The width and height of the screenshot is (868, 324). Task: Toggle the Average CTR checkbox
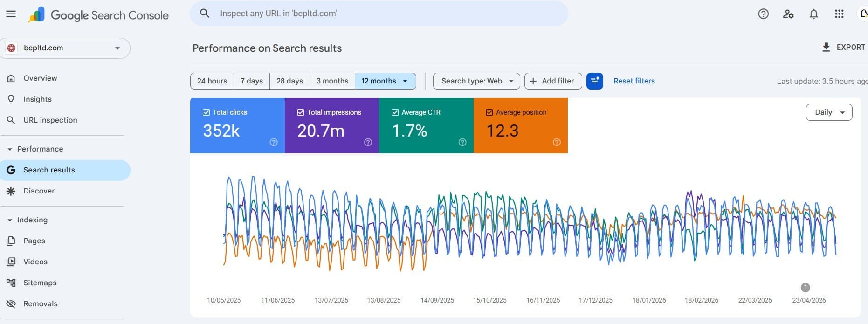[395, 112]
